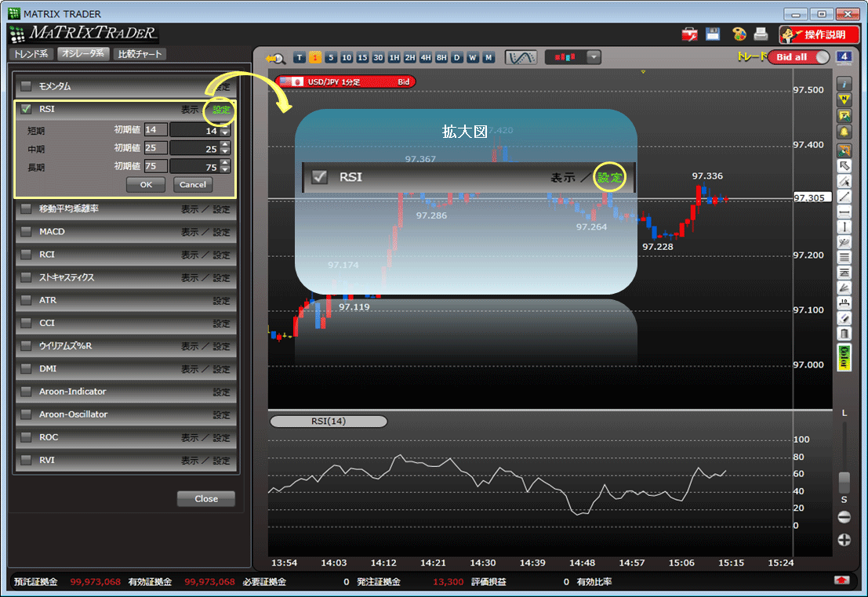
Task: Click 表示 for RVI
Action: click(x=189, y=461)
